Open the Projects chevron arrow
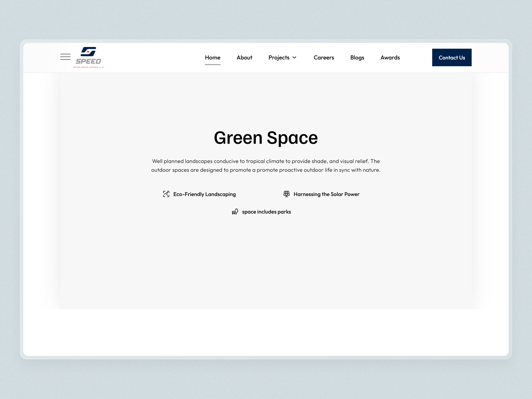Screen dimensions: 532x399 point(294,57)
